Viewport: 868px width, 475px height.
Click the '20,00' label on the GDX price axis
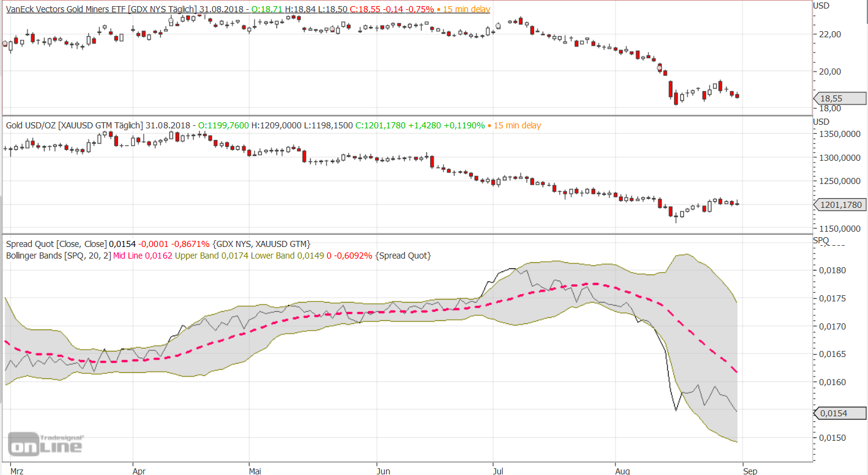[831, 72]
